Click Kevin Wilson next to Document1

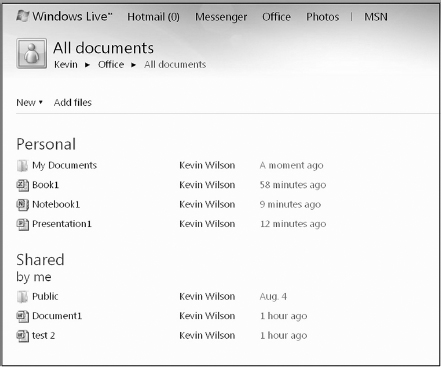(x=207, y=316)
